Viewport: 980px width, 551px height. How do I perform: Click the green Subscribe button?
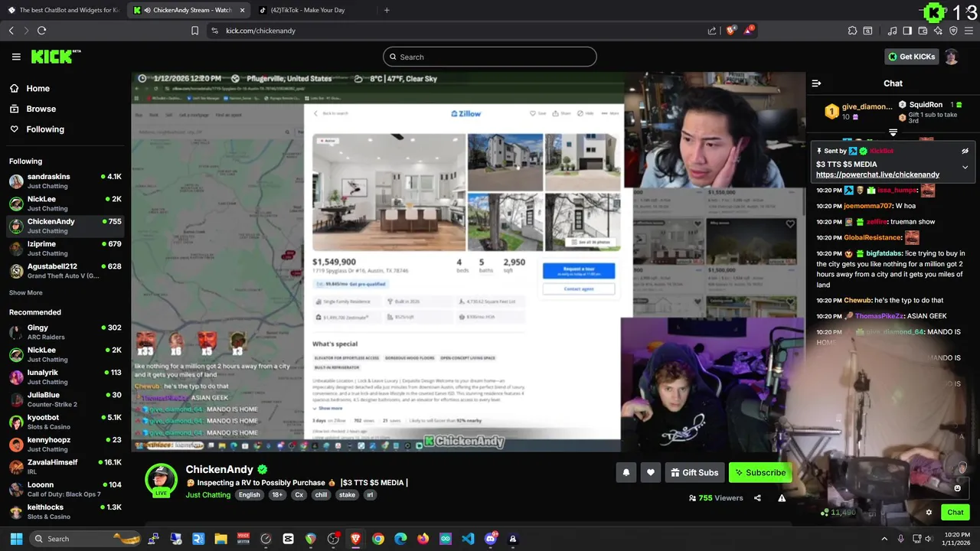(759, 472)
